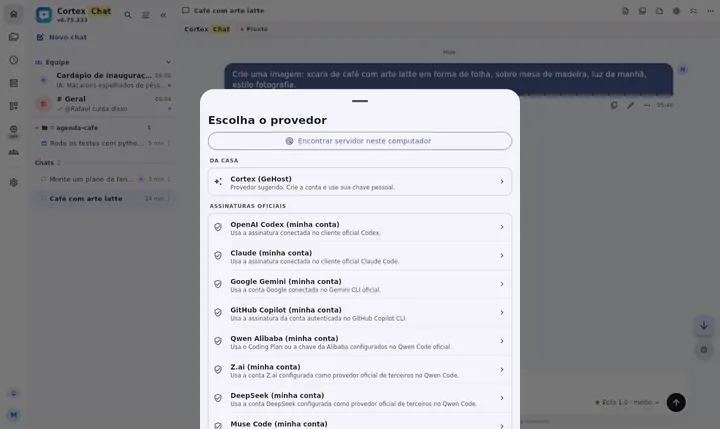The width and height of the screenshot is (720, 429).
Task: Click the document icon in top toolbar
Action: point(625,11)
